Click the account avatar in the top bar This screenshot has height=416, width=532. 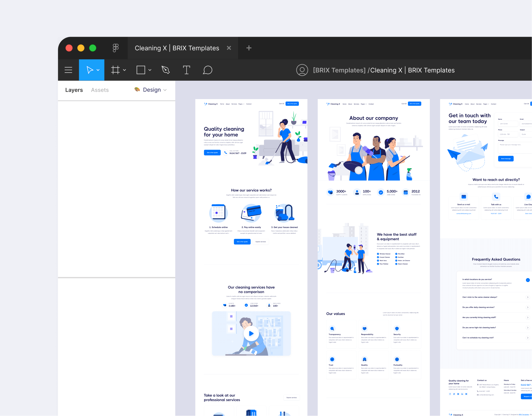point(302,70)
